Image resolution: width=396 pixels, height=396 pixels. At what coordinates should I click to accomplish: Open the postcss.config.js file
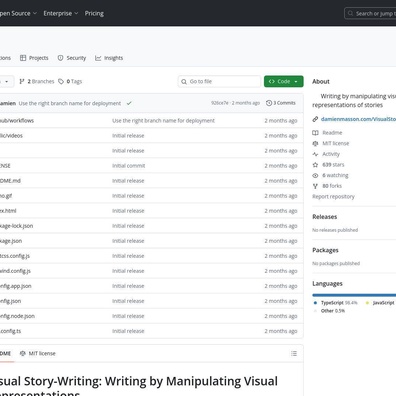point(15,256)
